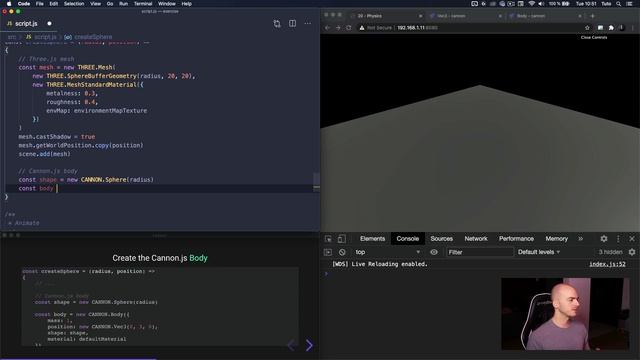Viewport: 640px width, 360px height.
Task: Open the 'Default levels' dropdown
Action: 539,252
